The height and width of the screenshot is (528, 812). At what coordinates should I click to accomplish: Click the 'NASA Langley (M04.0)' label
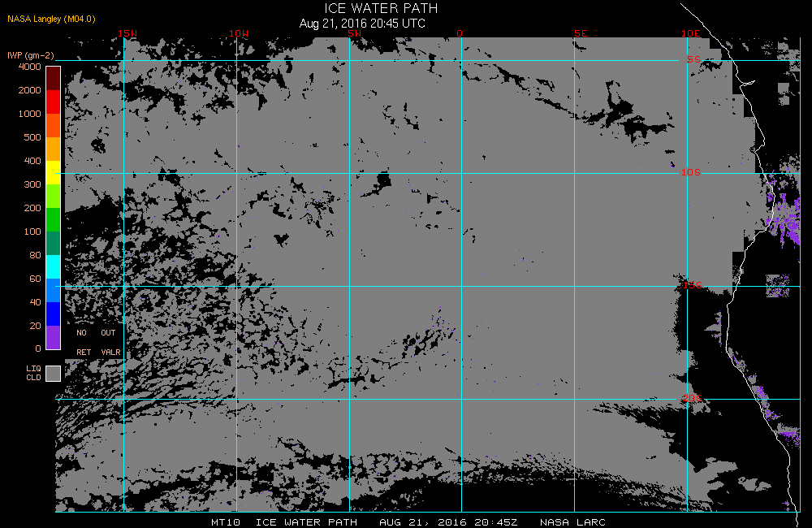point(51,19)
